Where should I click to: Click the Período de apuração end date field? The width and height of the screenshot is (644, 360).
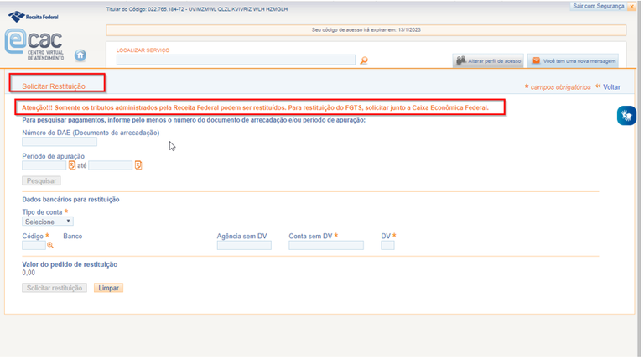point(111,165)
